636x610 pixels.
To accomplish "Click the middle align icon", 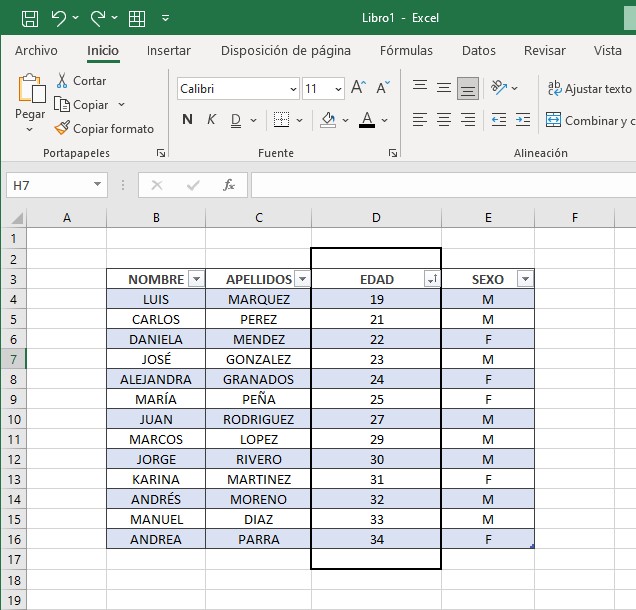I will pyautogui.click(x=444, y=88).
